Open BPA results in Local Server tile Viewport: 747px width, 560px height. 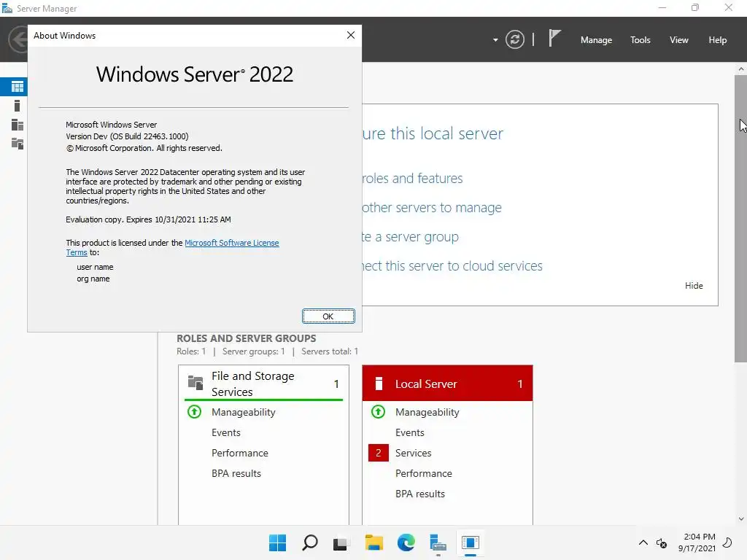pyautogui.click(x=420, y=494)
